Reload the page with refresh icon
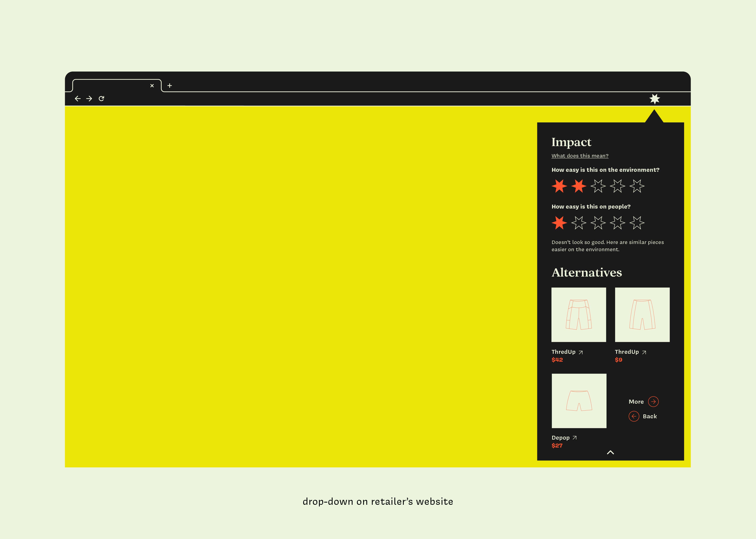Image resolution: width=756 pixels, height=539 pixels. (x=102, y=99)
